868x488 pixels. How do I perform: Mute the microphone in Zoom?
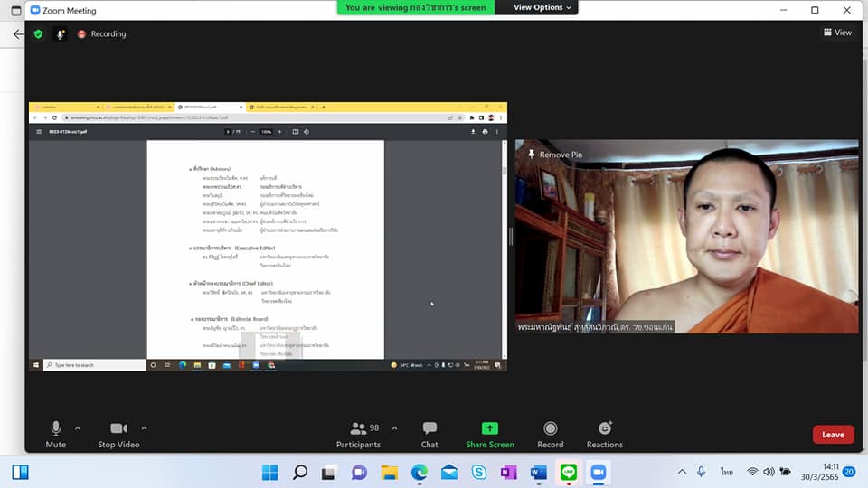(55, 435)
